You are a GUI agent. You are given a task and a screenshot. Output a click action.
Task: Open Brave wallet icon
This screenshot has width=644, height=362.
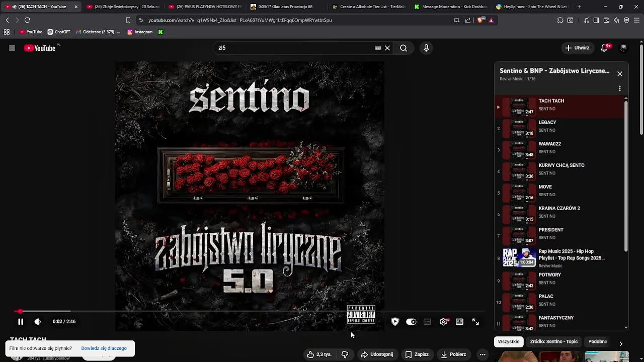[x=606, y=20]
